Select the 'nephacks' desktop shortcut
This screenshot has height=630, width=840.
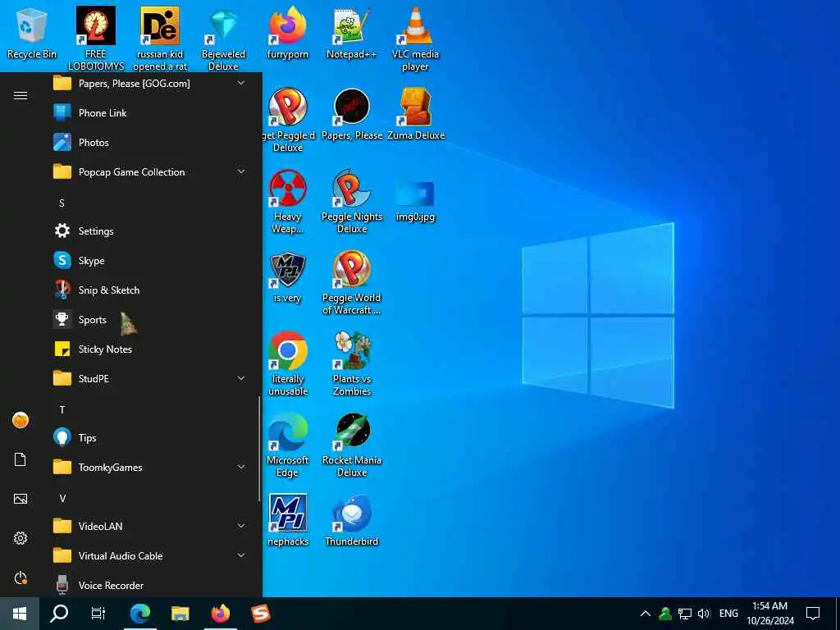[x=288, y=521]
